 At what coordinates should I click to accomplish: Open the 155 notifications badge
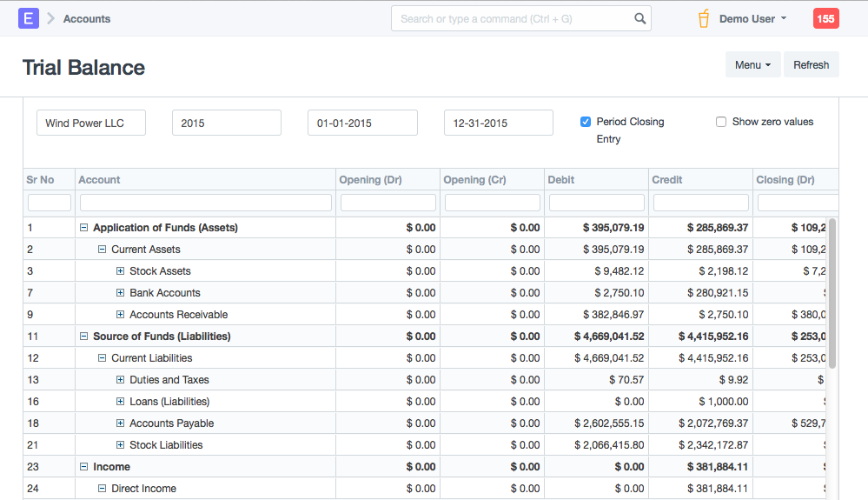click(x=825, y=18)
